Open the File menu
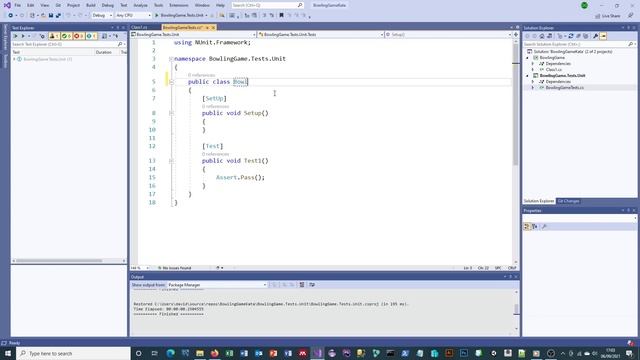640x360 pixels. tap(18, 5)
